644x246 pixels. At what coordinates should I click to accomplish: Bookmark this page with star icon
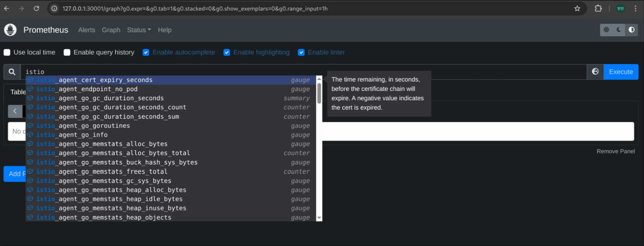pos(577,9)
